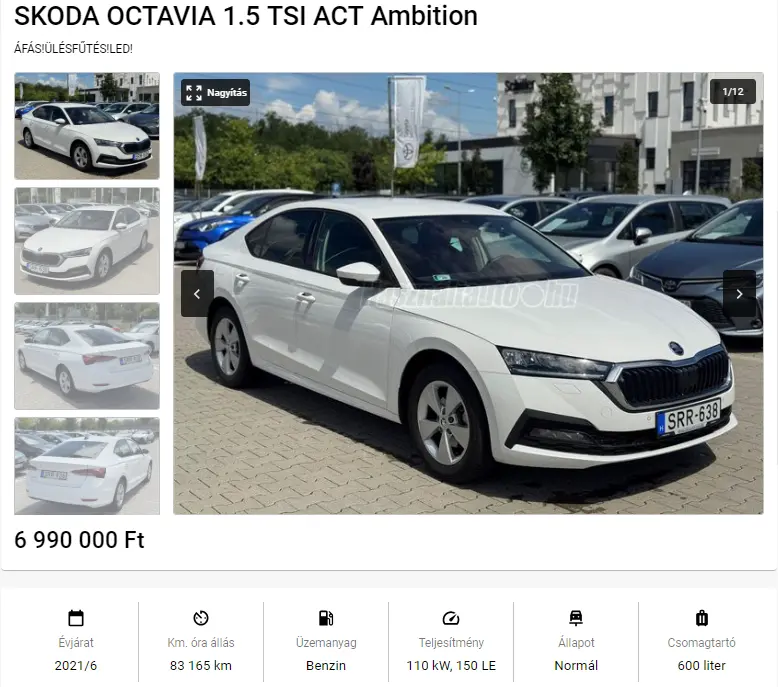The height and width of the screenshot is (687, 778).
Task: Click the 6 990 000 Ft price
Action: click(79, 540)
